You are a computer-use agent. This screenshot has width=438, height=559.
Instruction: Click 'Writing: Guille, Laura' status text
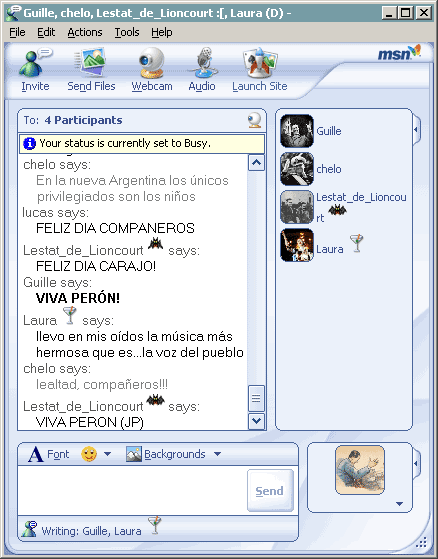pos(91,531)
